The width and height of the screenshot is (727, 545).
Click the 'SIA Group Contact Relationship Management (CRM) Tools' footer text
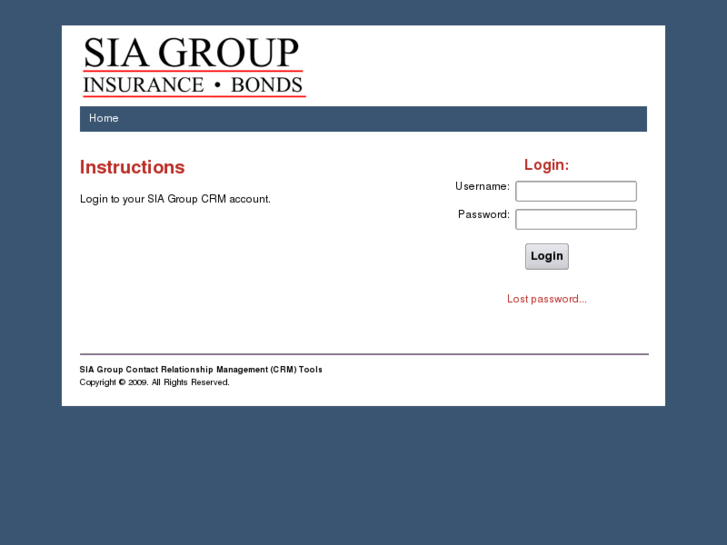click(201, 370)
